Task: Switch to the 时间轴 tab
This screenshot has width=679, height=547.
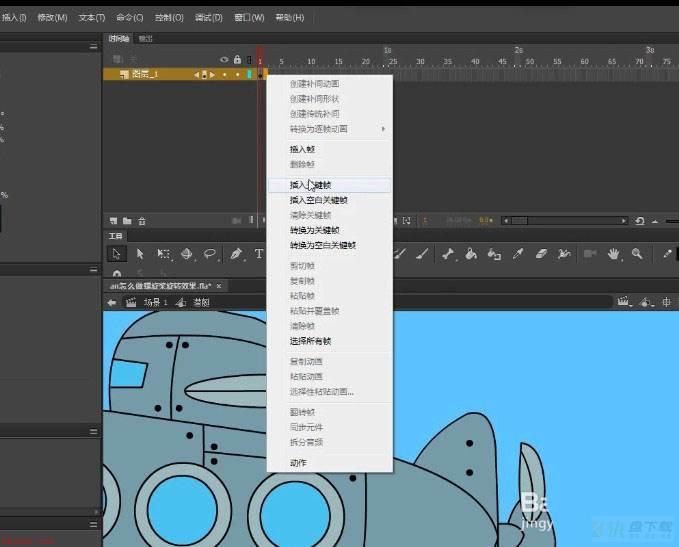Action: (119, 39)
